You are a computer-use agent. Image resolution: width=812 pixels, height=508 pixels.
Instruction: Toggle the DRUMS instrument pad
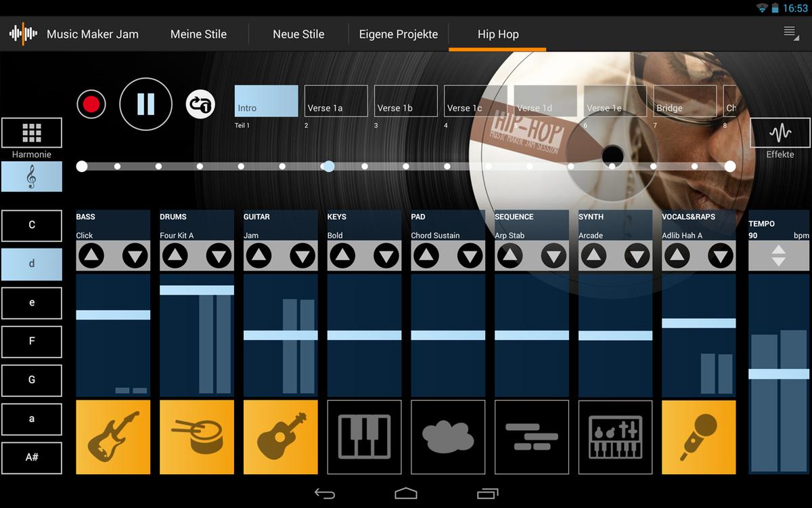click(197, 437)
